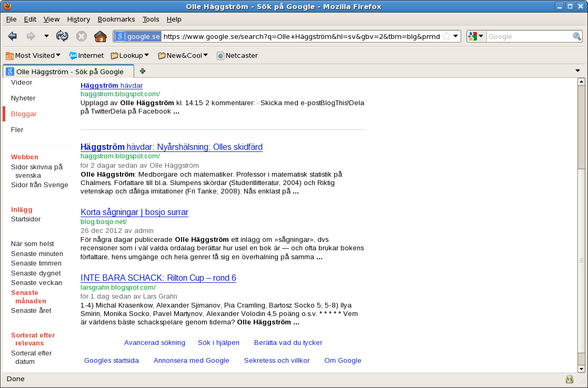Click the Google favicon on the tab

pos(10,72)
